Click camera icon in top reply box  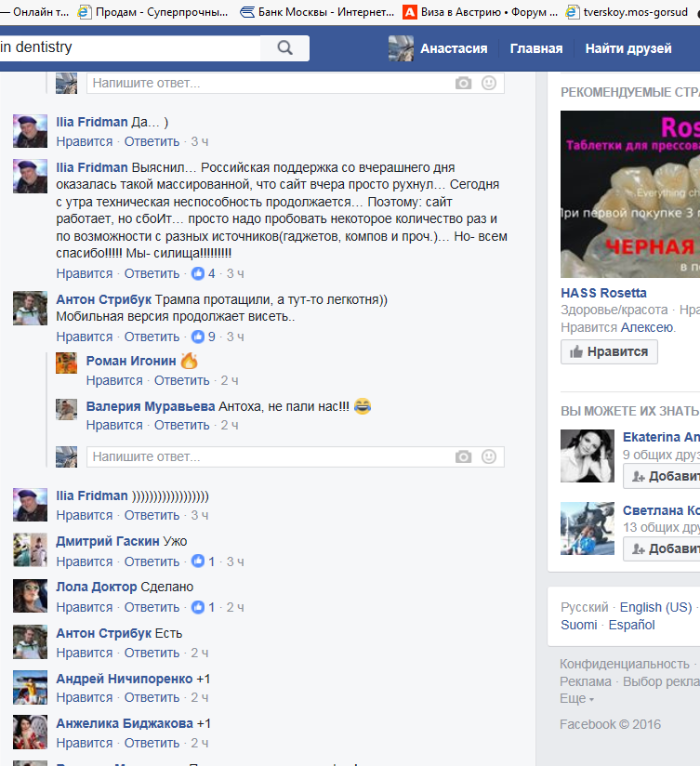[x=463, y=84]
